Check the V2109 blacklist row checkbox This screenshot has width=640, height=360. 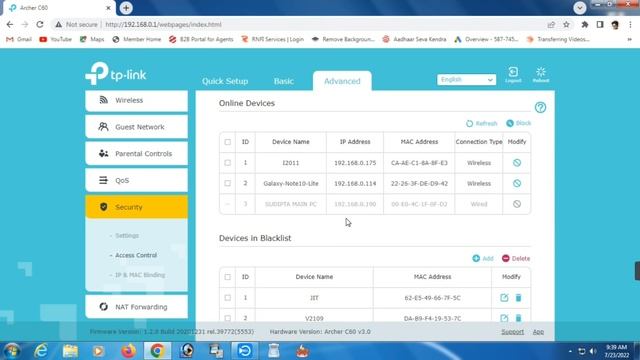(228, 318)
